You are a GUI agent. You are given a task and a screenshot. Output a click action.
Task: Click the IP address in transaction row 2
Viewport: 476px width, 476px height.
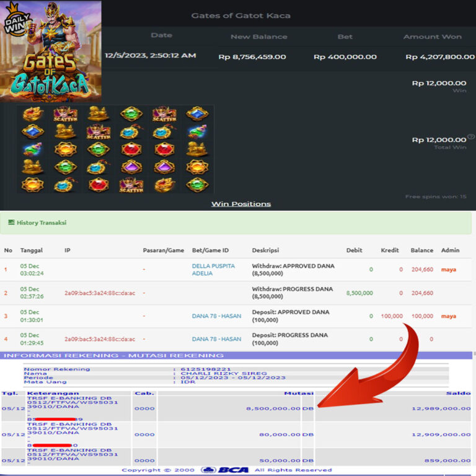99,293
